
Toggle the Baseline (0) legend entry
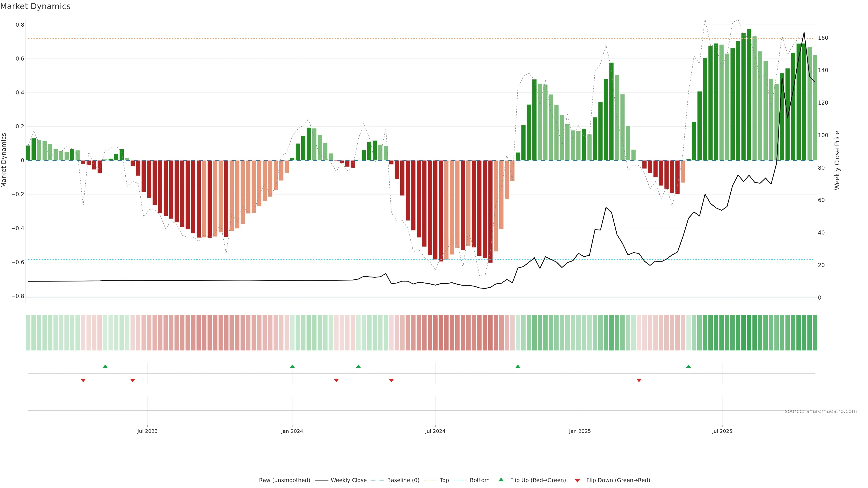click(403, 480)
